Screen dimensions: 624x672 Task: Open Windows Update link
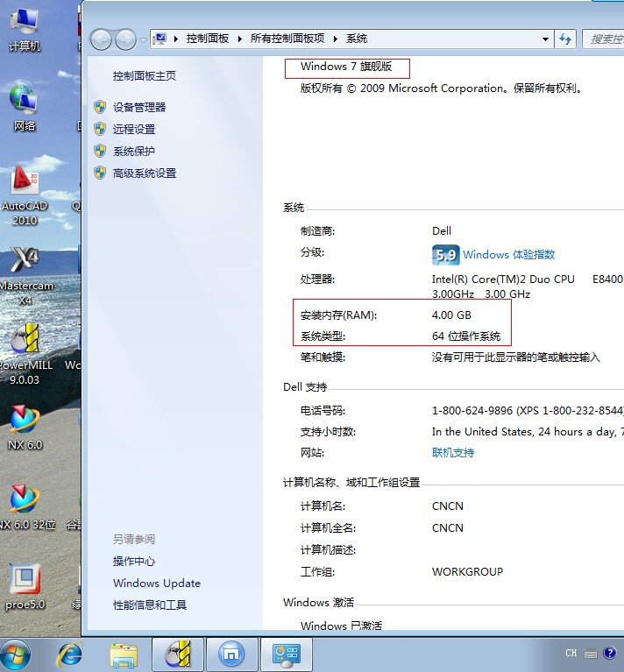(157, 584)
